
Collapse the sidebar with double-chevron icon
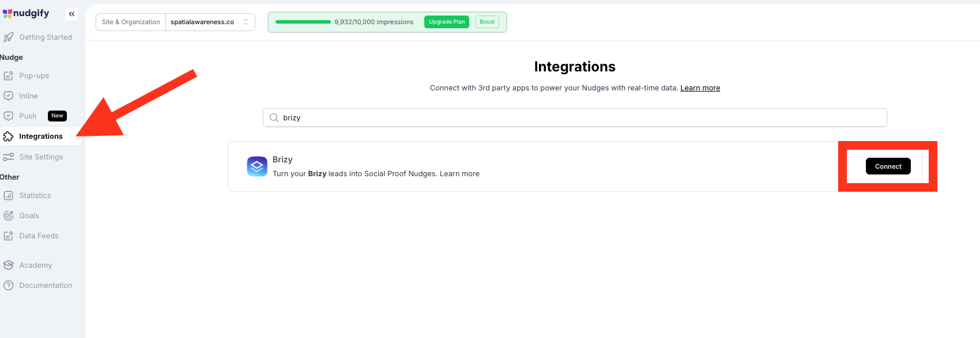pos(71,14)
